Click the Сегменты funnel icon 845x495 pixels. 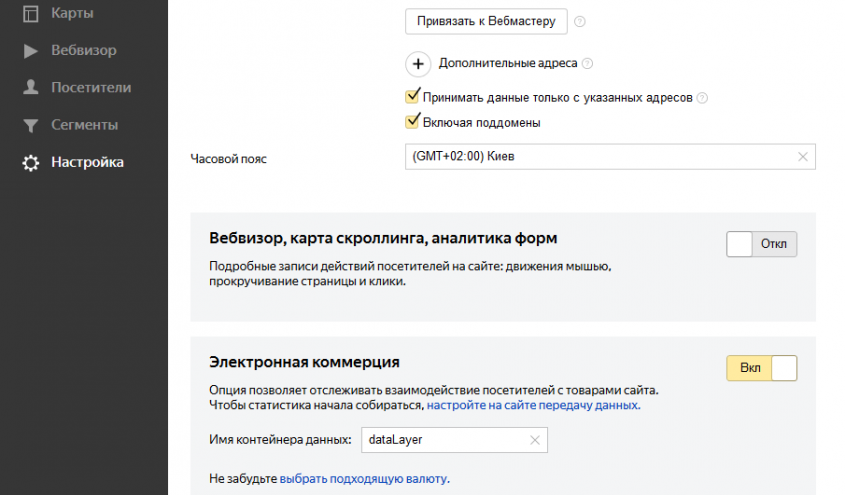(31, 126)
